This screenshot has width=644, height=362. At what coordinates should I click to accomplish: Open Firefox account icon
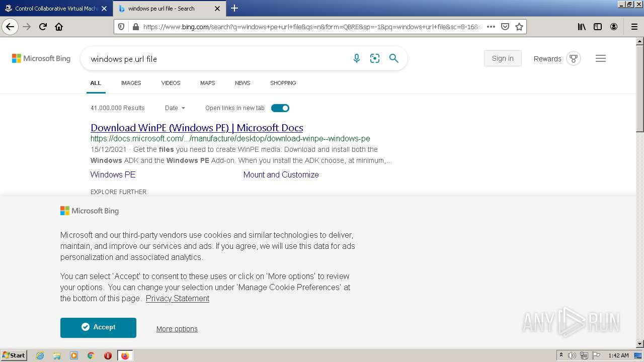(614, 27)
